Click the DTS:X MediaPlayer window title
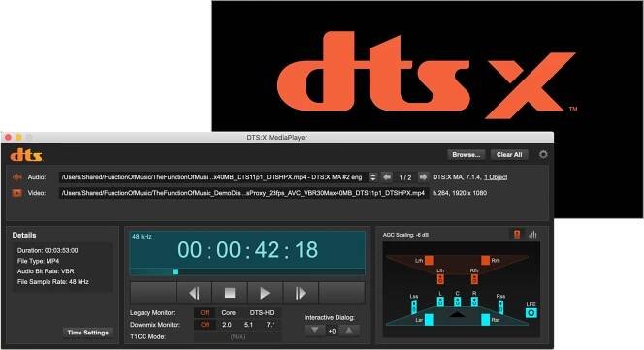 click(x=276, y=138)
